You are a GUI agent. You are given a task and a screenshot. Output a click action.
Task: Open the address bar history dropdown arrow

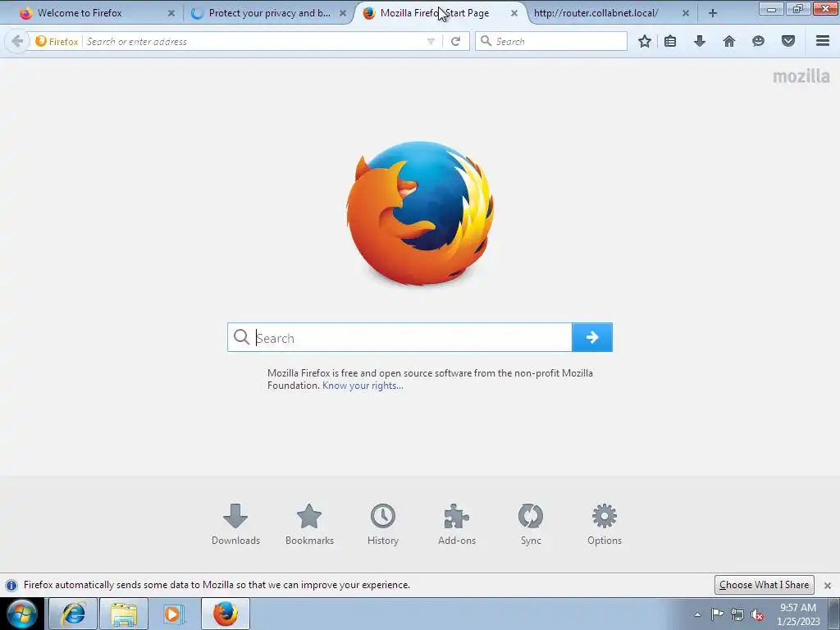(x=431, y=41)
